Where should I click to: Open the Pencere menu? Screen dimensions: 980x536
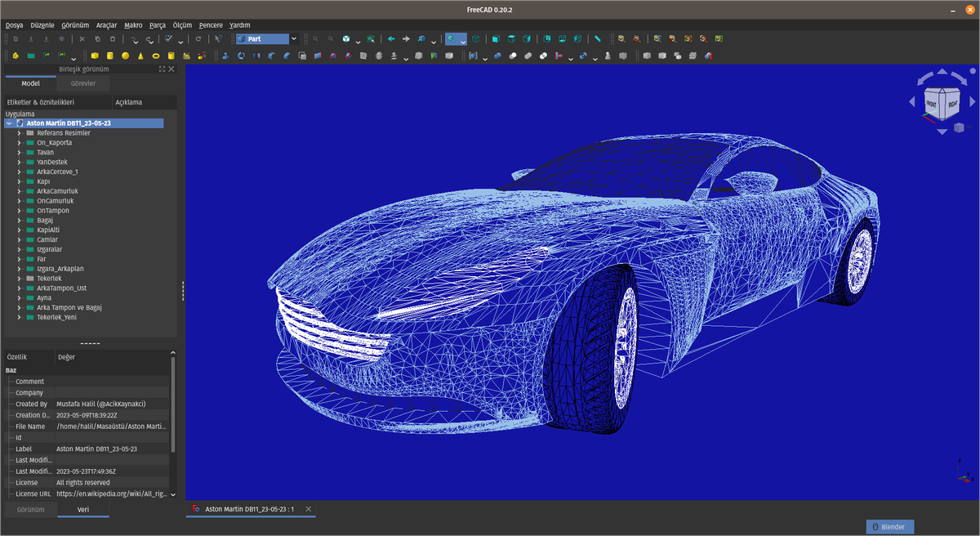pos(211,25)
